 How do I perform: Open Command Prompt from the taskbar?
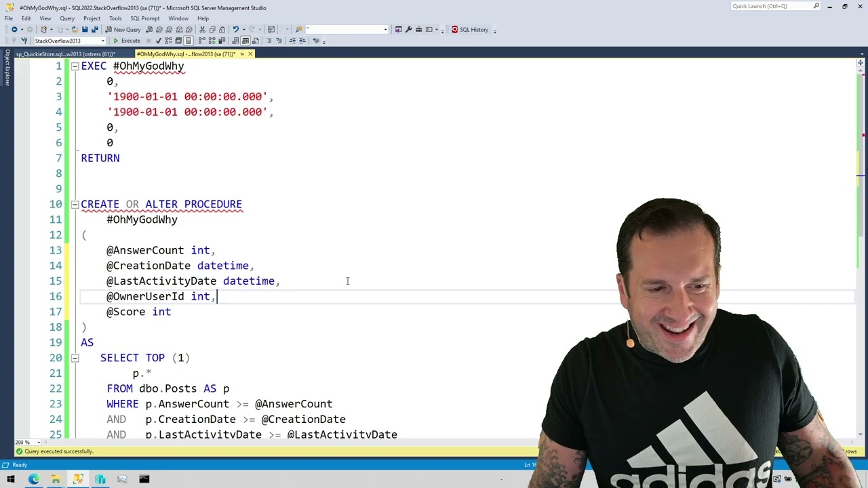144,479
